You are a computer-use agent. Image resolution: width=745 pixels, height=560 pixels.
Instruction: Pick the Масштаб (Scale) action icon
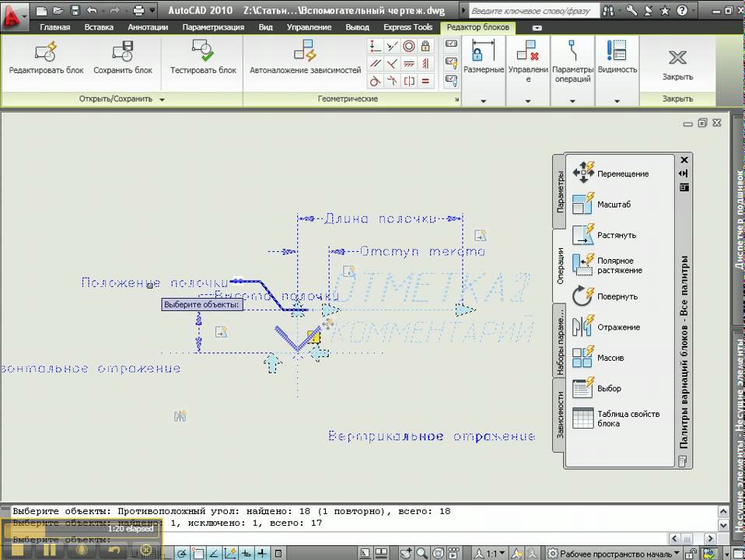click(583, 204)
